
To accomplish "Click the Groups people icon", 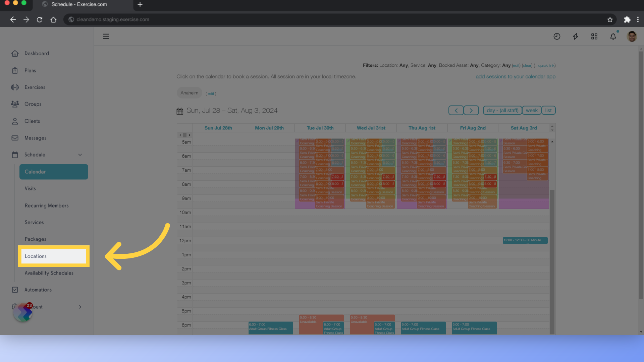I will pyautogui.click(x=15, y=104).
